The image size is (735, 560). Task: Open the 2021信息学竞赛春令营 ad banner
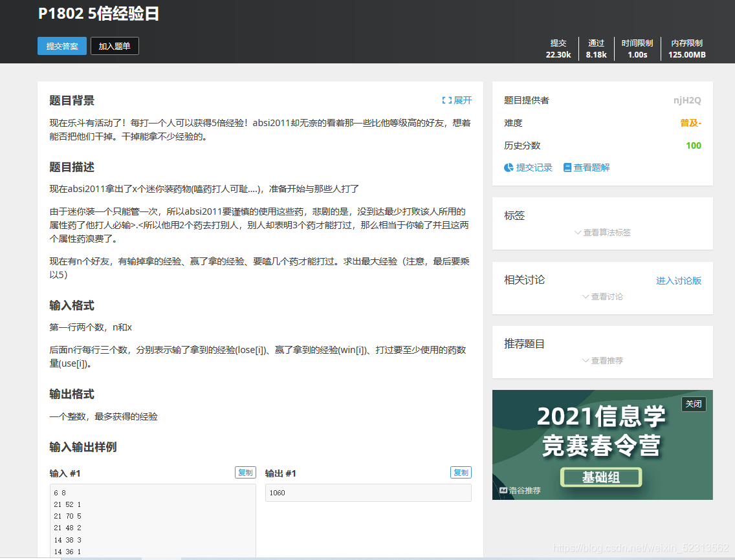click(602, 445)
